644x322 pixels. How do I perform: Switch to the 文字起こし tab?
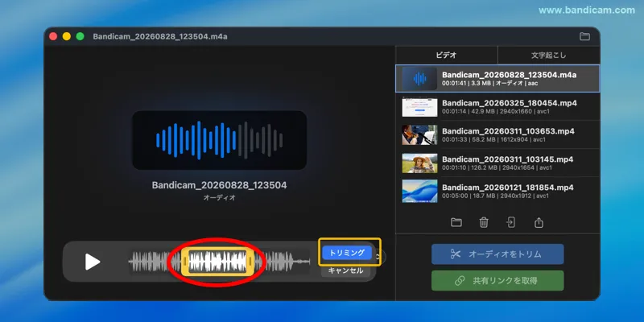(x=548, y=55)
